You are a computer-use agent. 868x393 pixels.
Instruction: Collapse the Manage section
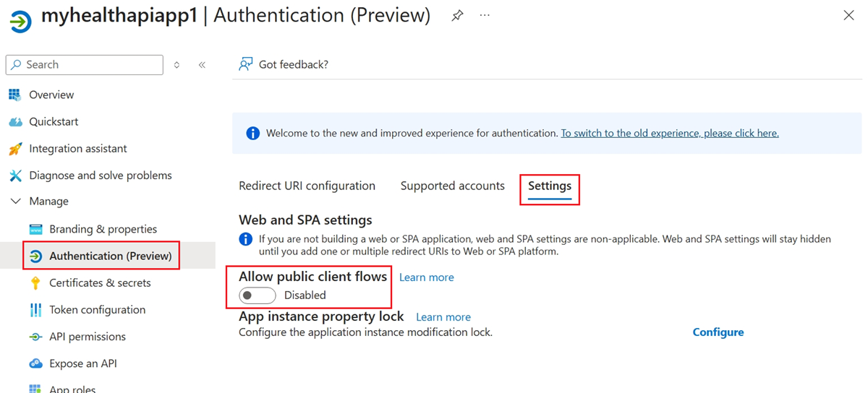coord(15,202)
